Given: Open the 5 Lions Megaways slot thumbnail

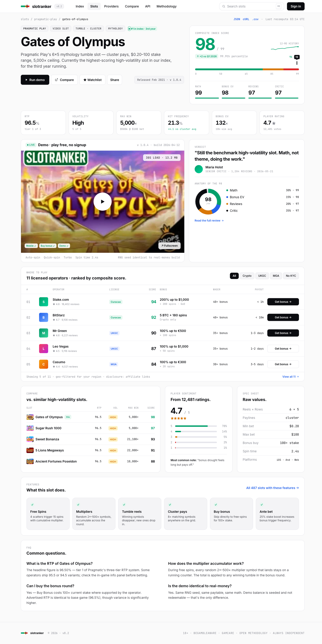Looking at the screenshot, I should pos(30,450).
